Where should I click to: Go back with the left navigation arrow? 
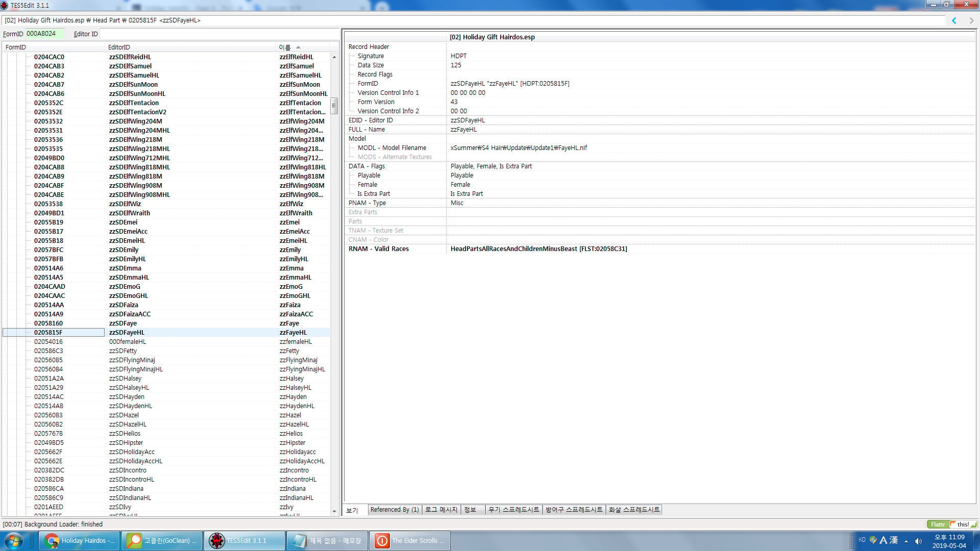[954, 20]
